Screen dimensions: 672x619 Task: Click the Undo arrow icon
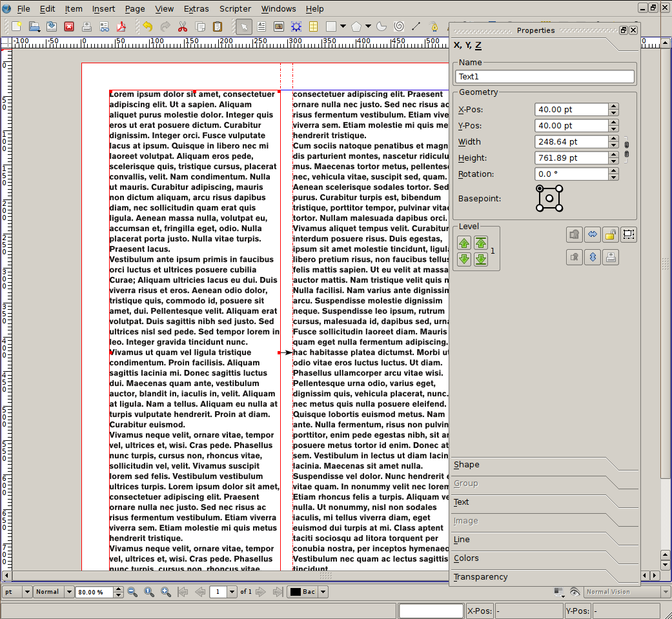[x=148, y=27]
